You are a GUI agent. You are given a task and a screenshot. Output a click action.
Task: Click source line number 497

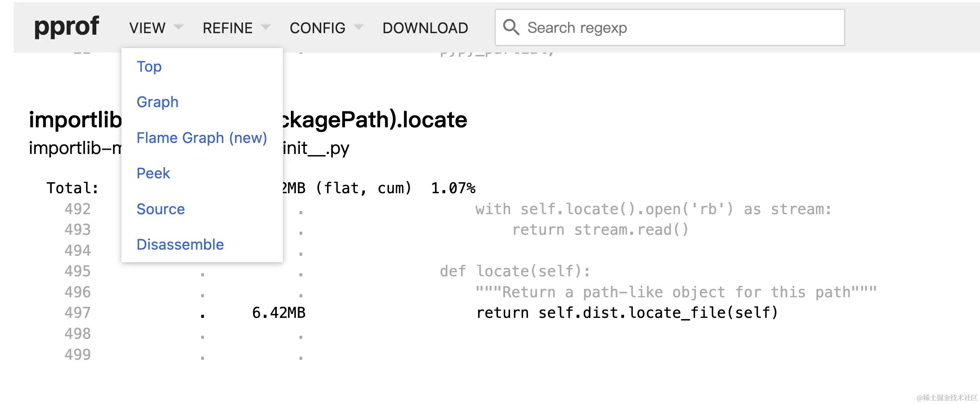[78, 313]
